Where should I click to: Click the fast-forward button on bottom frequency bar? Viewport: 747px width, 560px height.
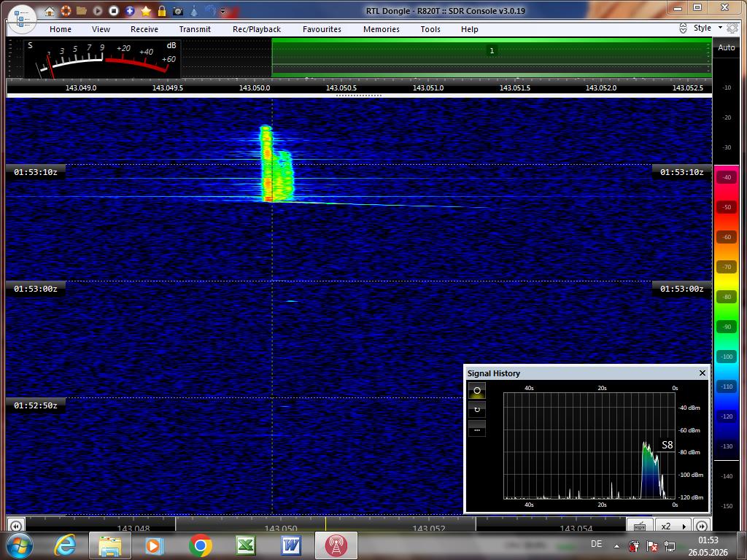click(x=701, y=526)
